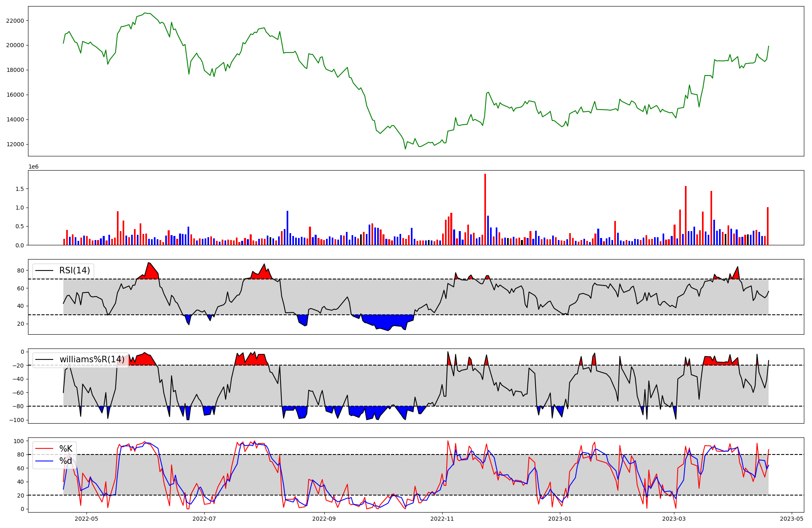This screenshot has width=812, height=528.
Task: Click the 22000 price axis label
Action: pyautogui.click(x=15, y=21)
